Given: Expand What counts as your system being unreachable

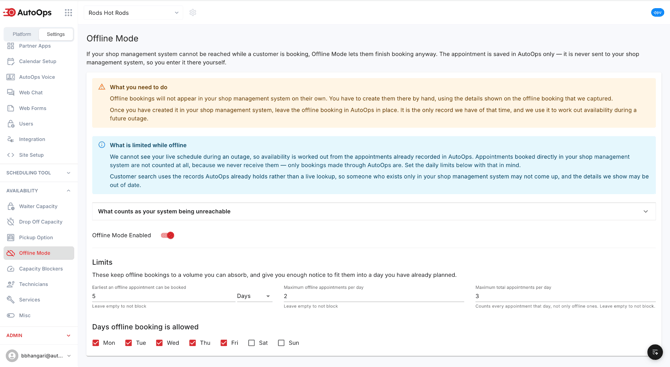Looking at the screenshot, I should click(x=374, y=211).
